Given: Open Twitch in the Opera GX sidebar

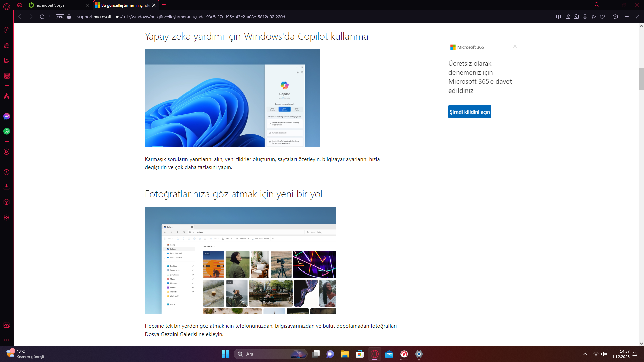Looking at the screenshot, I should [7, 60].
